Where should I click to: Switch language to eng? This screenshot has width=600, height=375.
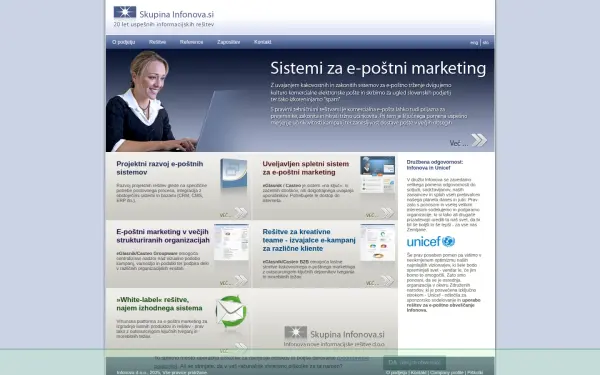pyautogui.click(x=474, y=42)
